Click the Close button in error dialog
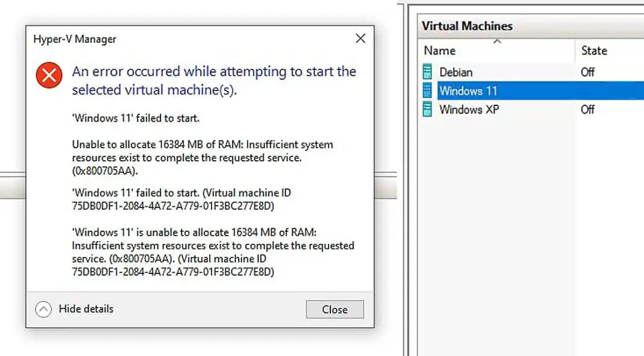 coord(335,309)
